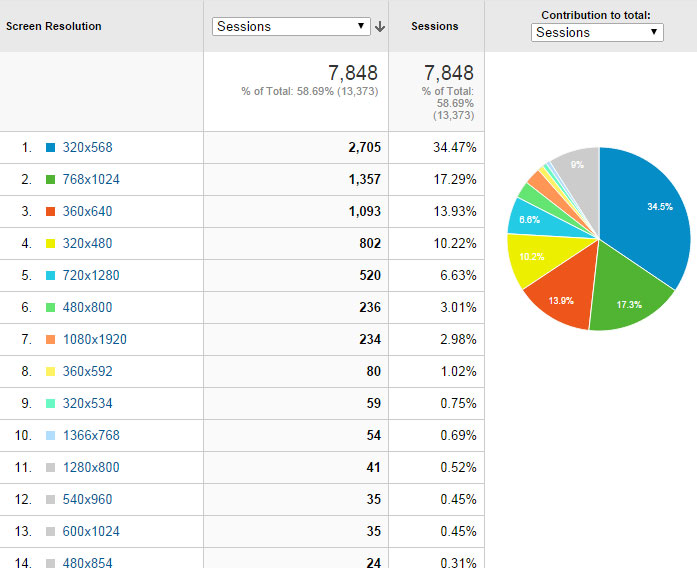Click the sort descending arrow icon
The width and height of the screenshot is (697, 568).
380,27
